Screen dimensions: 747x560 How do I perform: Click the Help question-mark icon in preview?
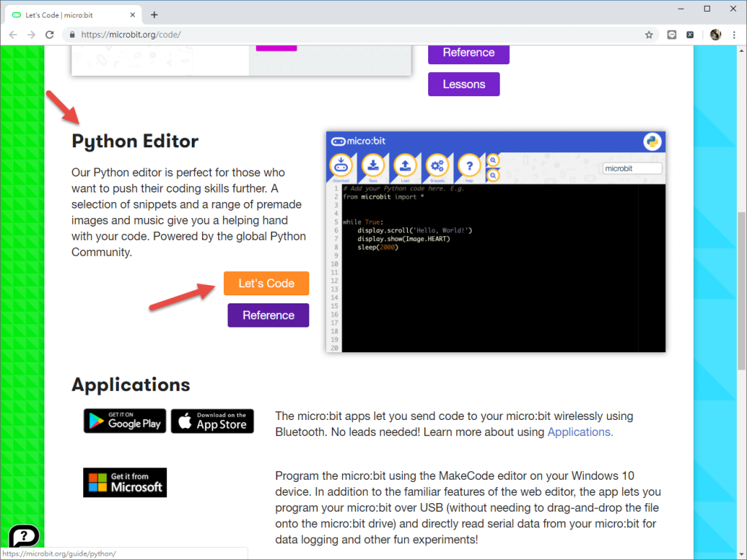click(469, 166)
